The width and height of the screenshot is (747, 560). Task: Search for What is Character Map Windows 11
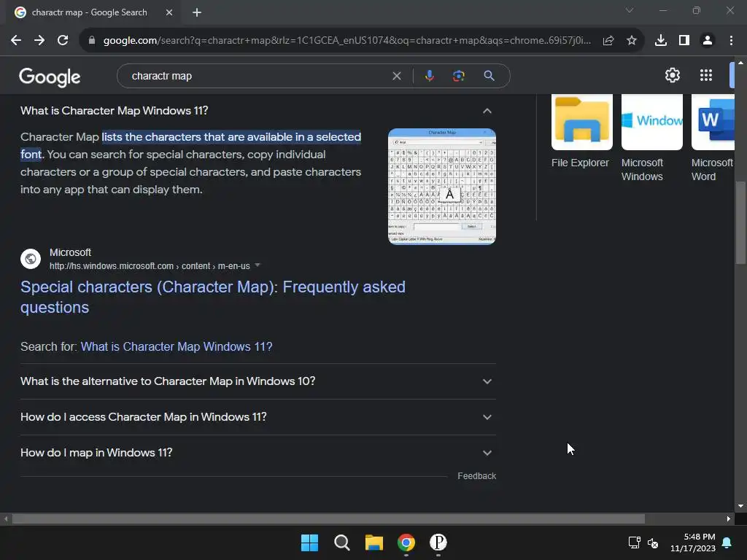click(x=177, y=346)
